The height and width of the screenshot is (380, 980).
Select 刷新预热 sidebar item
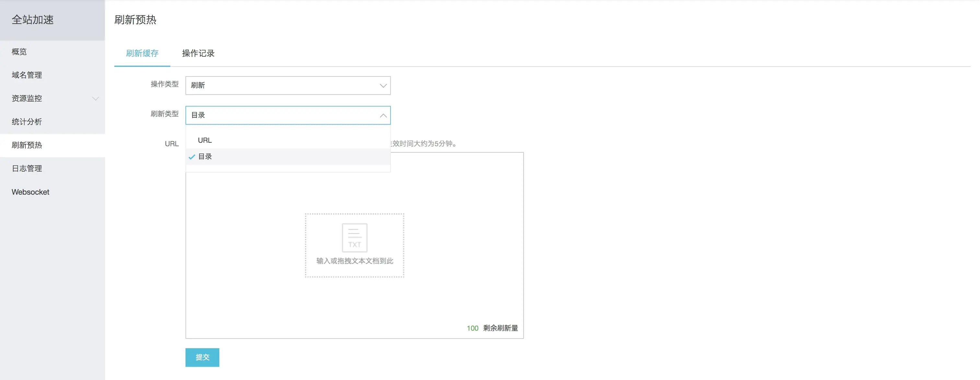pos(27,145)
